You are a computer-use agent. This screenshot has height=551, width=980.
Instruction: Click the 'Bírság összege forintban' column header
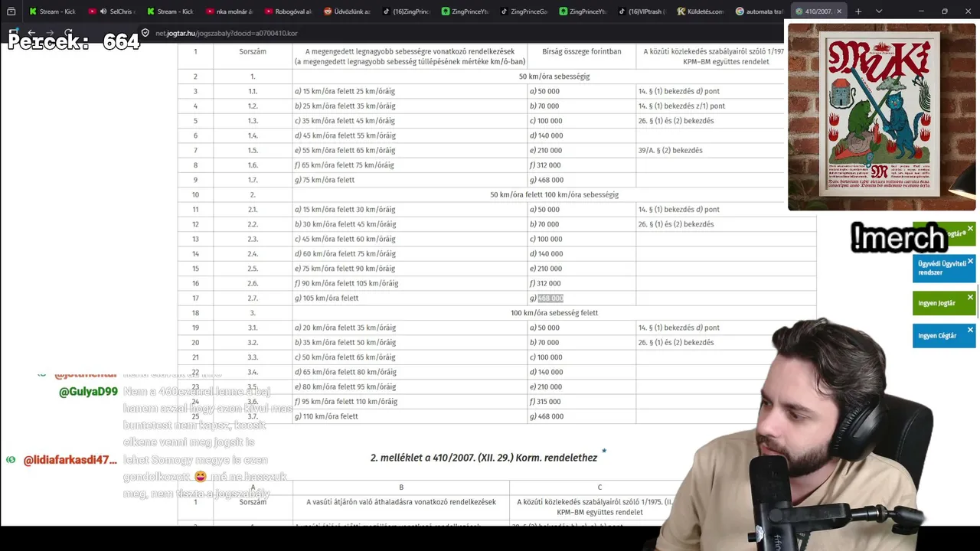tap(582, 51)
